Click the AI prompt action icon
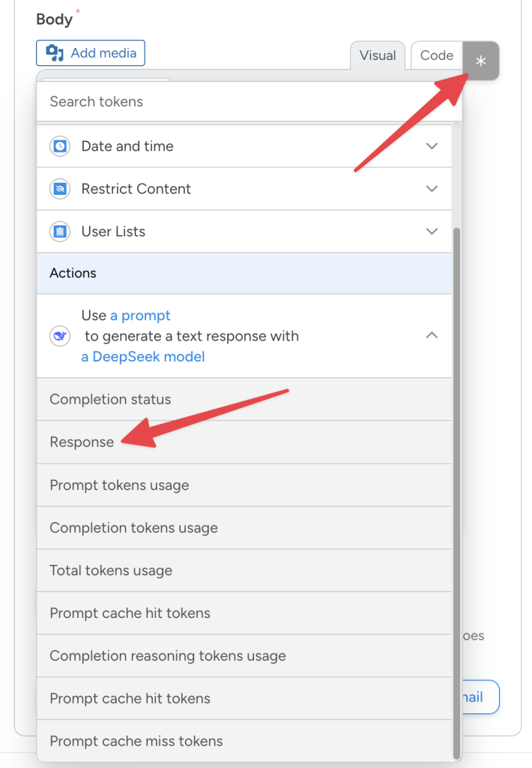Image resolution: width=532 pixels, height=768 pixels. [58, 336]
